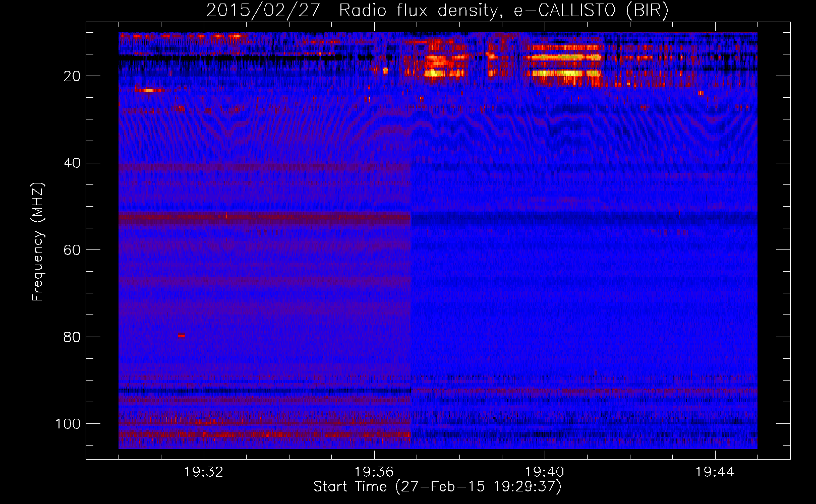Image resolution: width=816 pixels, height=504 pixels.
Task: Click the '19:36' time tick label
Action: pyautogui.click(x=374, y=472)
